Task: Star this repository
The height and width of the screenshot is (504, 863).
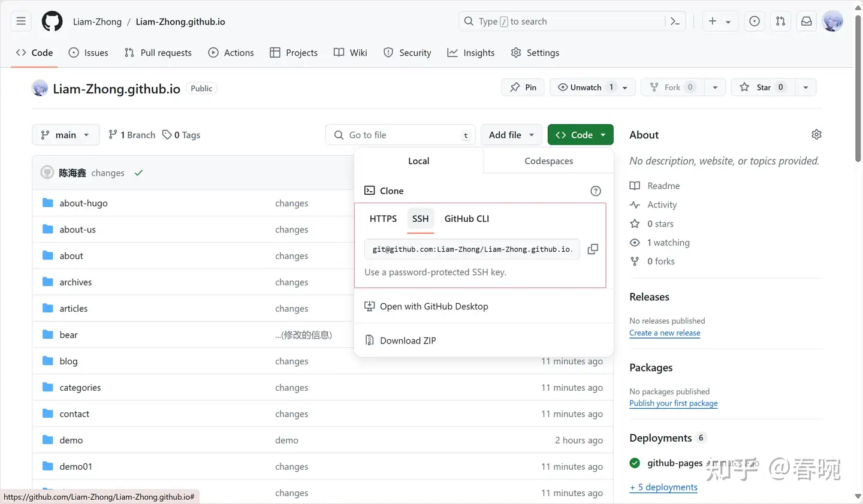Action: click(763, 87)
